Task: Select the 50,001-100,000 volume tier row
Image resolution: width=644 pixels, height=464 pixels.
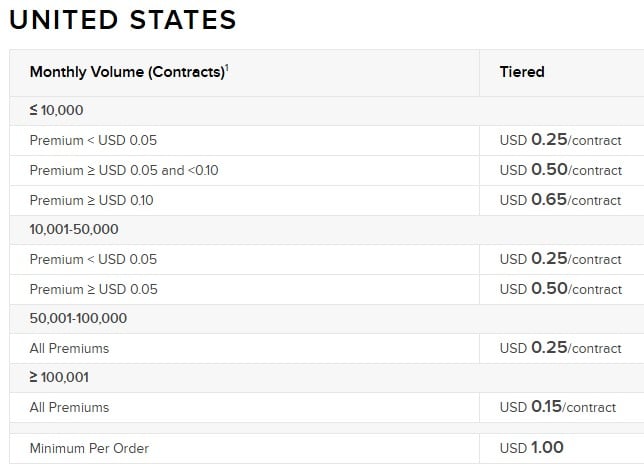Action: (78, 318)
